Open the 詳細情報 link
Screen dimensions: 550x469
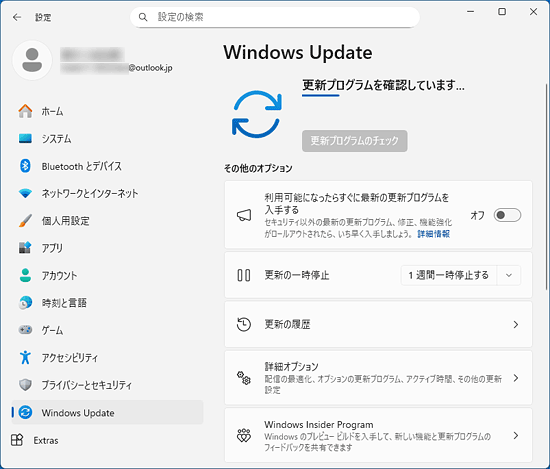(x=434, y=234)
